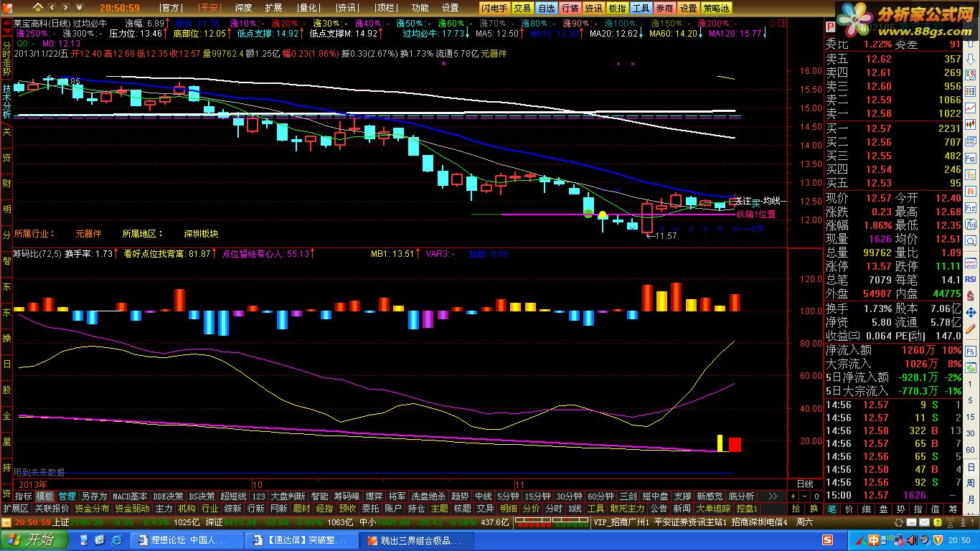Select the 筹码峰 template tab
The image size is (980, 551).
coord(347,496)
